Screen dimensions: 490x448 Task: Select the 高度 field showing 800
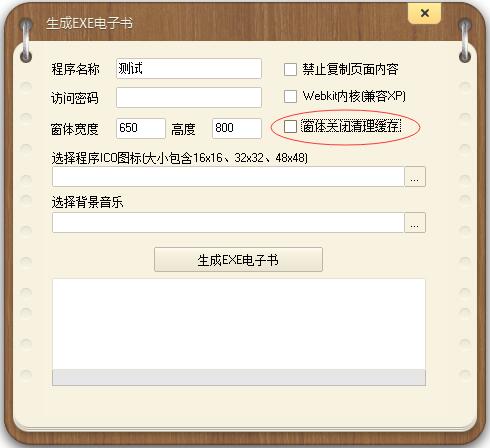tap(237, 128)
